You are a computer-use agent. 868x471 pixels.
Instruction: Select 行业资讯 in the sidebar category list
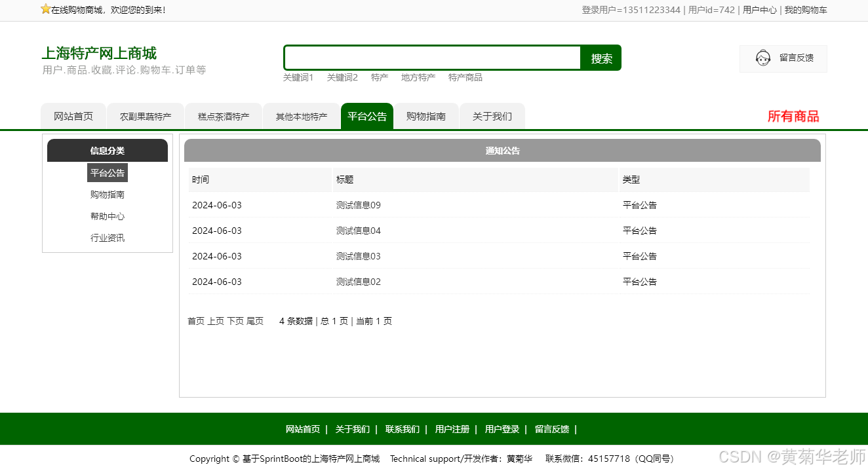[108, 238]
